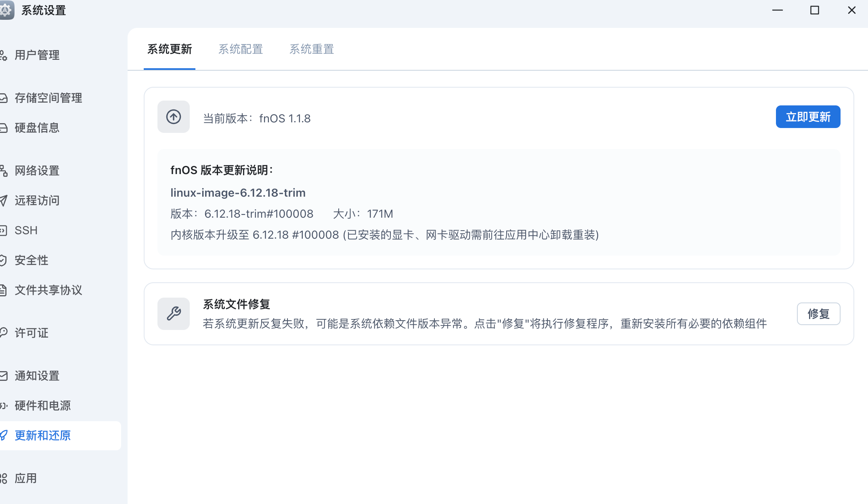Select 更新和还原 sidebar item
The height and width of the screenshot is (504, 868).
tap(43, 435)
